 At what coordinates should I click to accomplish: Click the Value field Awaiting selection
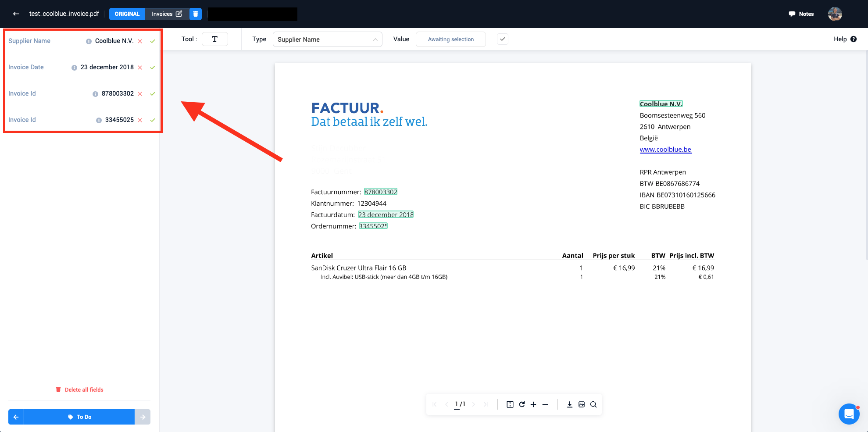tap(451, 39)
